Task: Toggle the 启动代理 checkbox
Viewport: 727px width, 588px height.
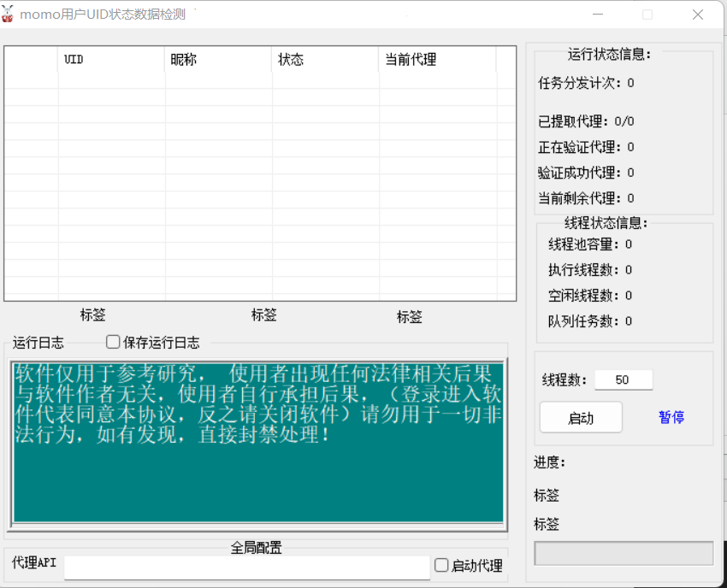Action: pyautogui.click(x=441, y=565)
